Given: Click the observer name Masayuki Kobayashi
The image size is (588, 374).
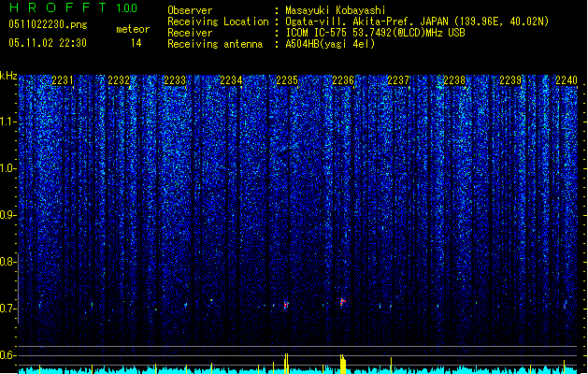Looking at the screenshot, I should pos(336,10).
